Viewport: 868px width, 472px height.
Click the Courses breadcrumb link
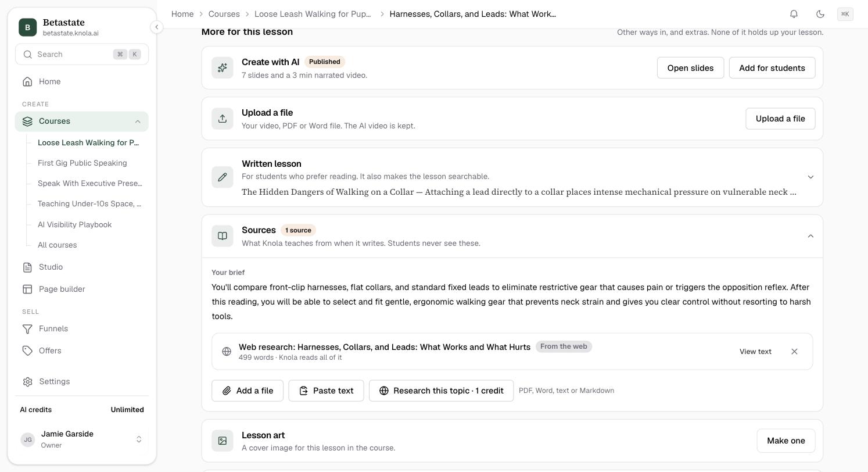pyautogui.click(x=224, y=14)
